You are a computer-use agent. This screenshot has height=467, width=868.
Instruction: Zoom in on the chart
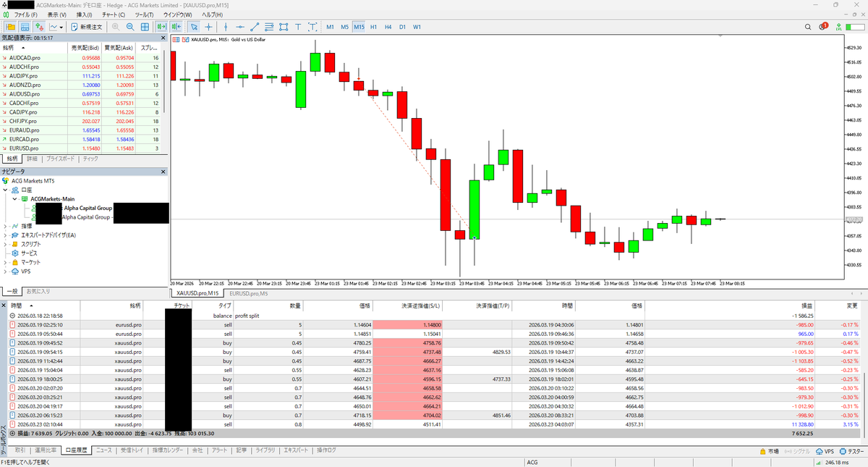point(116,28)
